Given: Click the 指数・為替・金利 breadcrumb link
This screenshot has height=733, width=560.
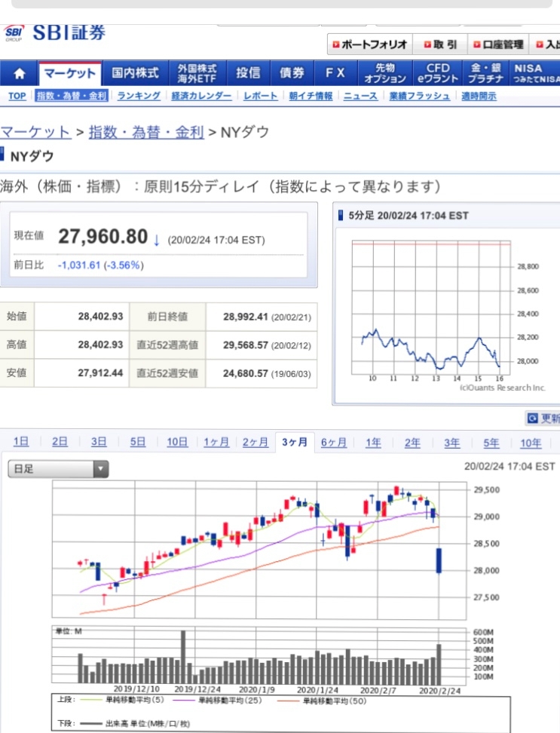Looking at the screenshot, I should pyautogui.click(x=146, y=132).
